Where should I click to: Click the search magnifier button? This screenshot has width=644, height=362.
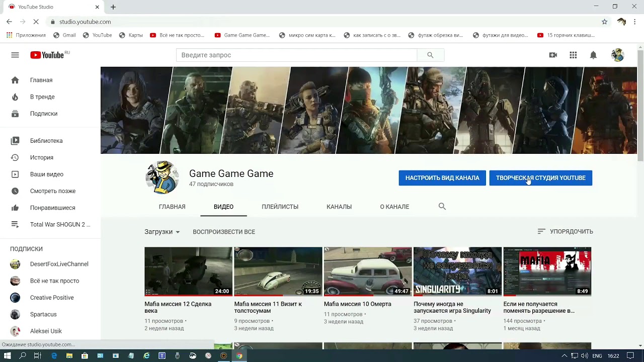coord(430,55)
